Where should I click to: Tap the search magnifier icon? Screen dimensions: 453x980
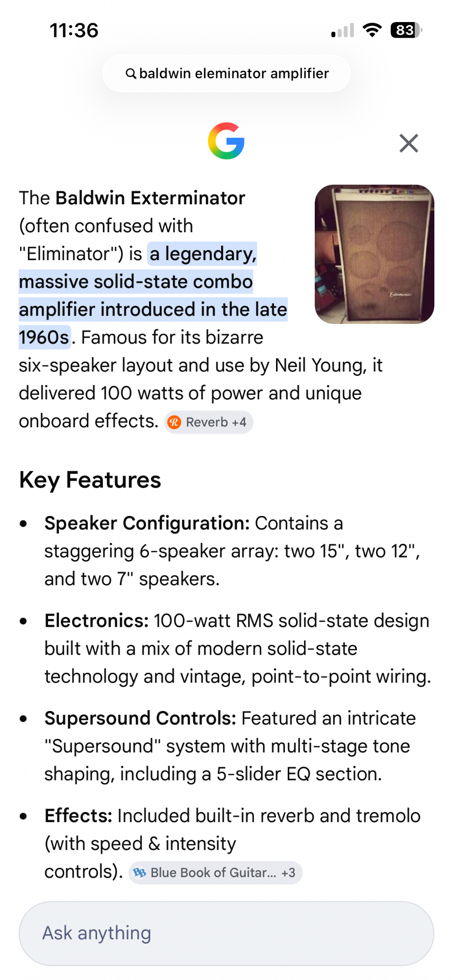coord(130,73)
